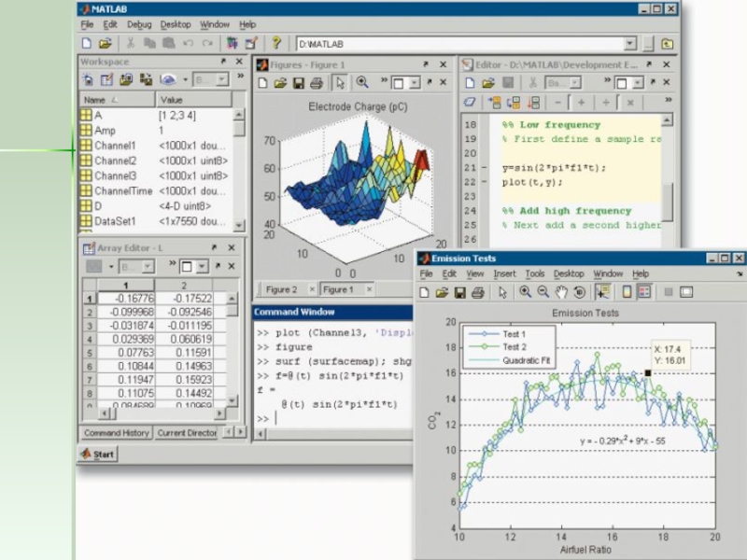
Task: Select the Pan hand tool
Action: click(562, 292)
